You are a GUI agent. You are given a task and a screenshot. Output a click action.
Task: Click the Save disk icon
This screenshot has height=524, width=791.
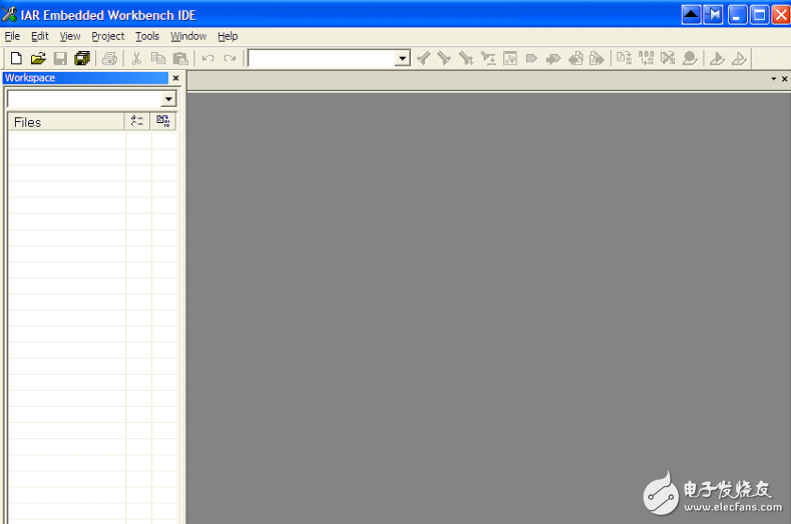click(x=60, y=59)
